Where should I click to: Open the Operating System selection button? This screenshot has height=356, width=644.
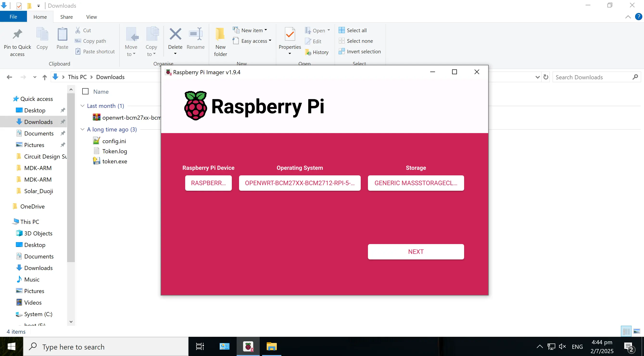(x=300, y=183)
